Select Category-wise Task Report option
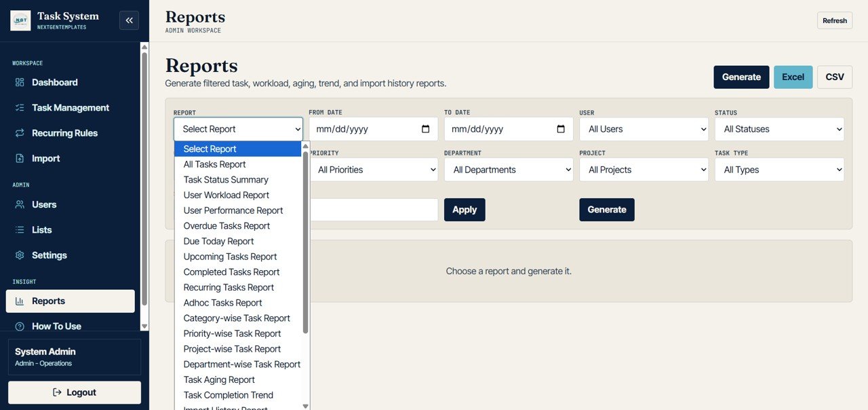The image size is (868, 410). pos(238,318)
